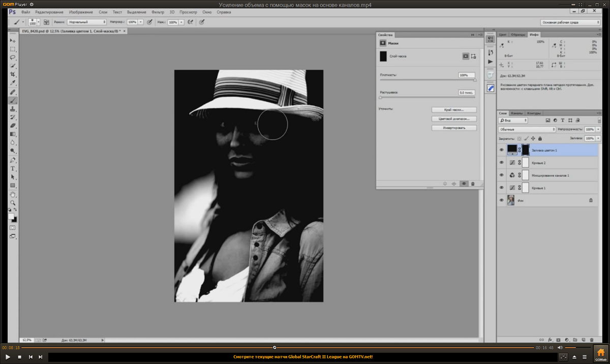The image size is (610, 364).
Task: Select the Crop tool
Action: [13, 74]
